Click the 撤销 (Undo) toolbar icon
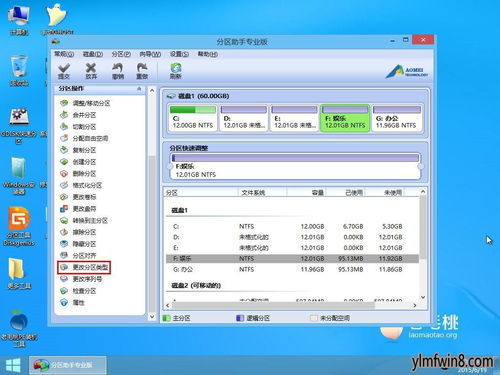Image resolution: width=500 pixels, height=375 pixels. click(118, 71)
